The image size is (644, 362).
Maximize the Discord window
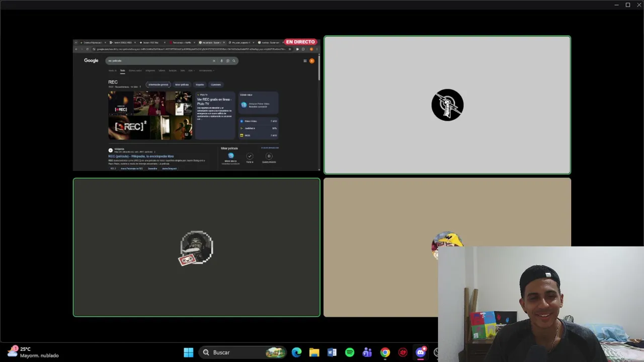tap(627, 5)
